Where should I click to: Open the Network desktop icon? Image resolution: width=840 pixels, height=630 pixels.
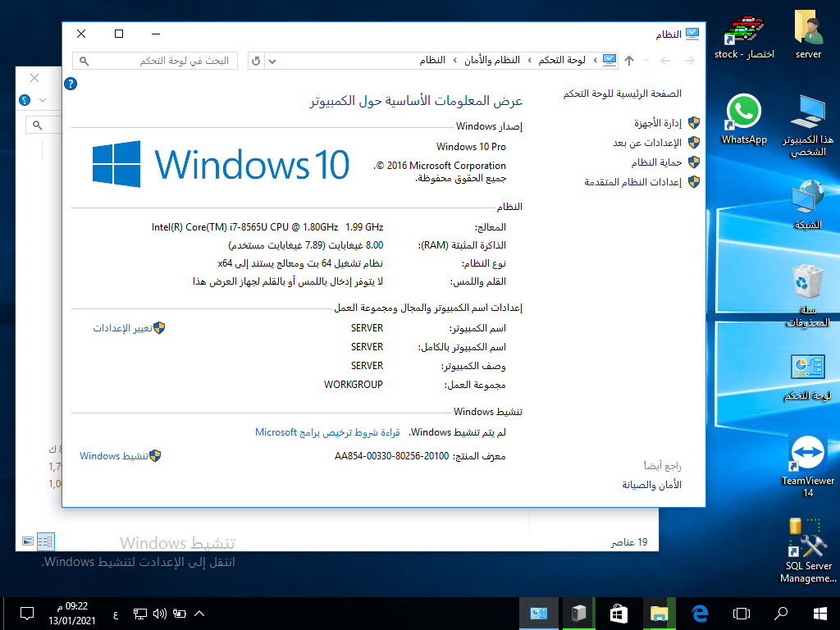808,204
